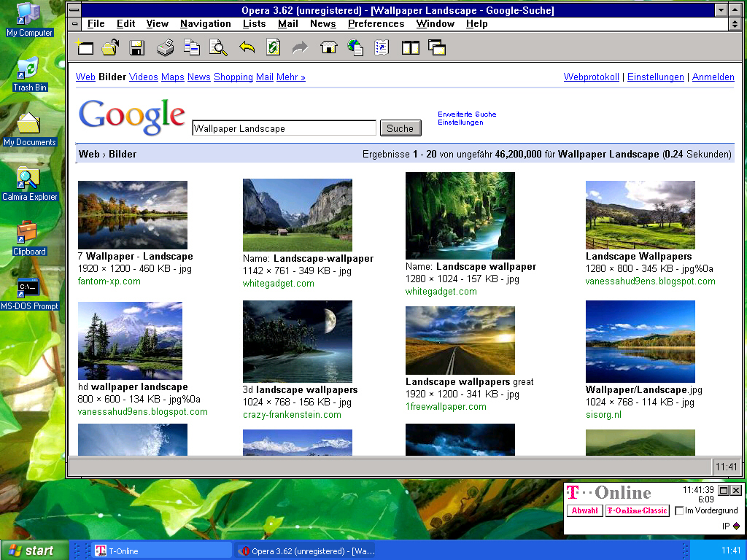Click the T-Online Classic button
Screen dimensions: 747x560
pyautogui.click(x=638, y=510)
